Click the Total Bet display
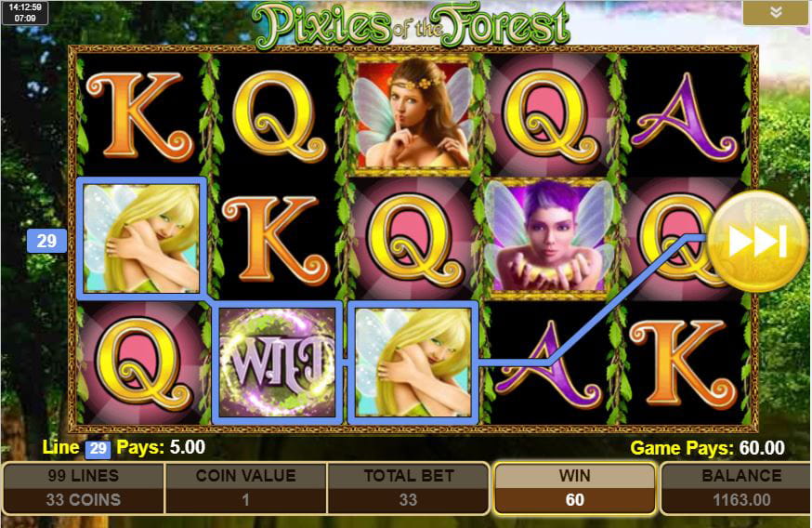 coord(409,488)
